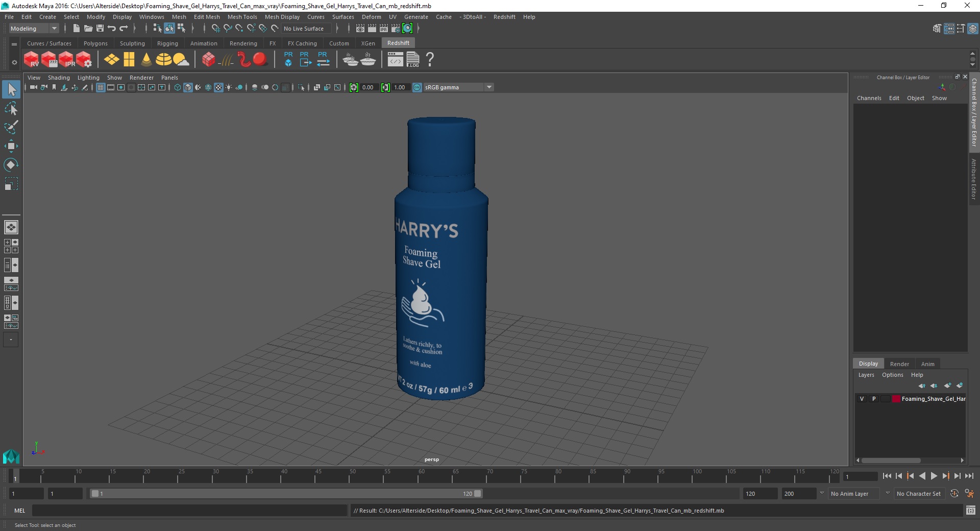Screen dimensions: 980x531
Task: Toggle smooth shade all in viewport
Action: pos(188,87)
